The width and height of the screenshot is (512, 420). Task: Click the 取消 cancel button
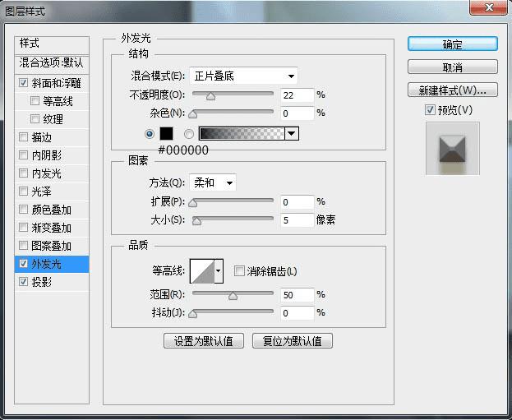(453, 67)
